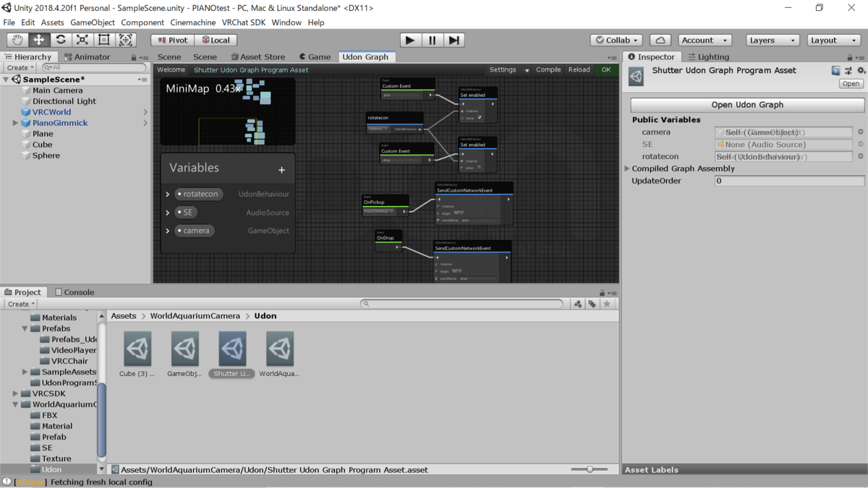The width and height of the screenshot is (868, 488).
Task: Expand the rotatecon variable entry
Action: pos(168,194)
